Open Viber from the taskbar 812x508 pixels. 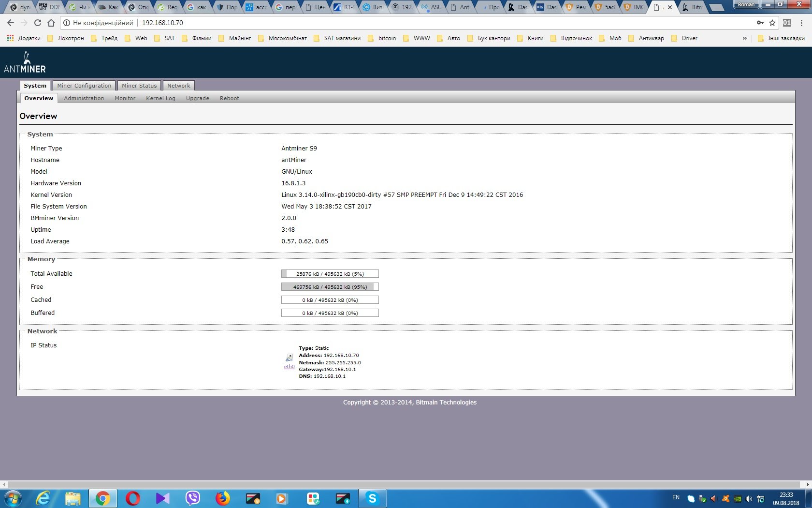pos(192,498)
